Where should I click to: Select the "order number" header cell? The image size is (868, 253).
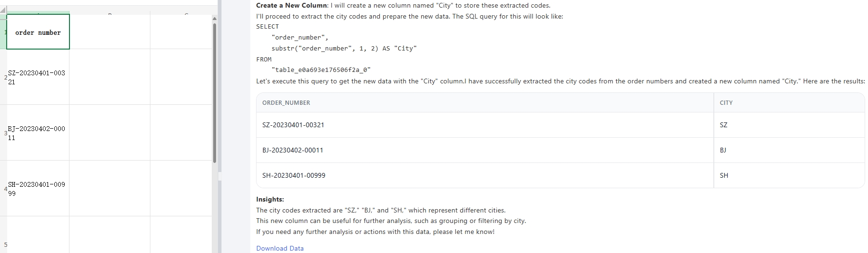pyautogui.click(x=38, y=32)
